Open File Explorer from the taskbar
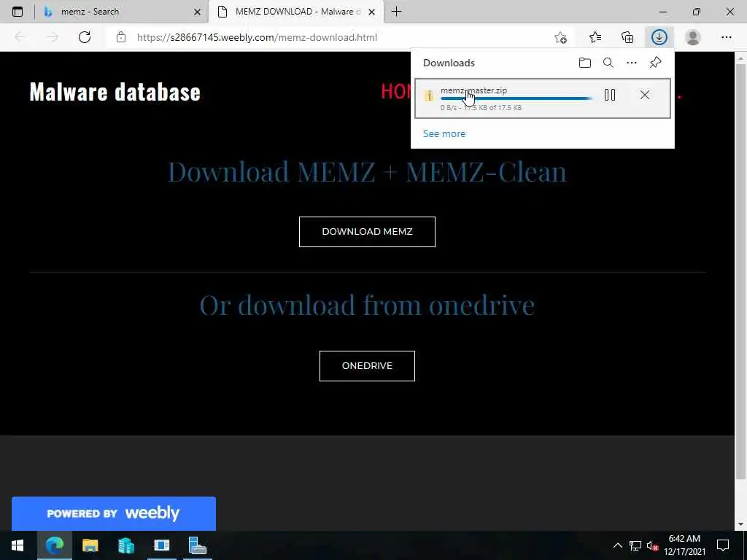The width and height of the screenshot is (747, 560). tap(90, 545)
